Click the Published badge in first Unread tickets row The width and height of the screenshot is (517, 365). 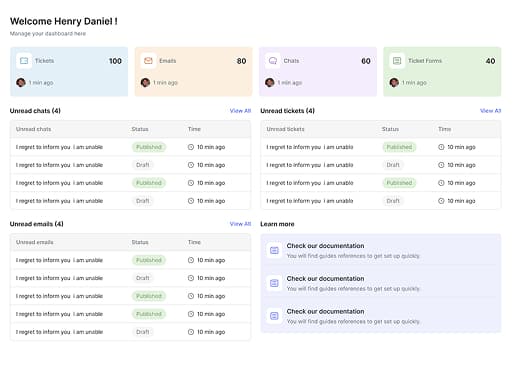399,147
